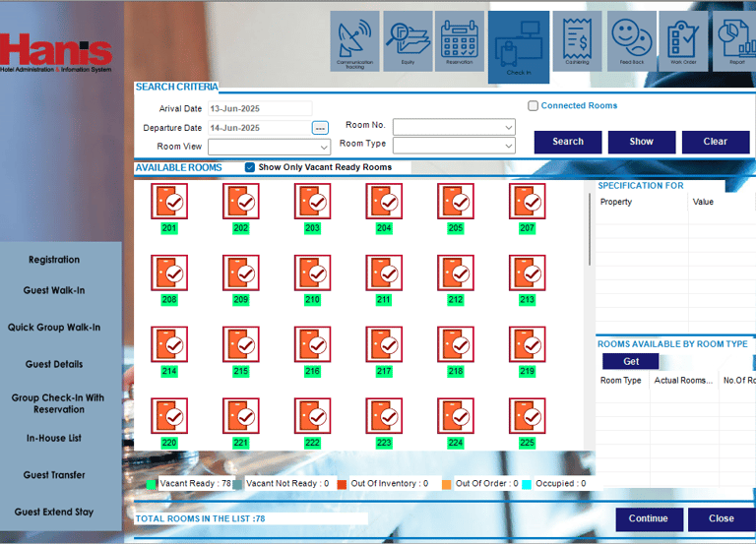The image size is (756, 544).
Task: Click the Room Type column header
Action: [620, 381]
